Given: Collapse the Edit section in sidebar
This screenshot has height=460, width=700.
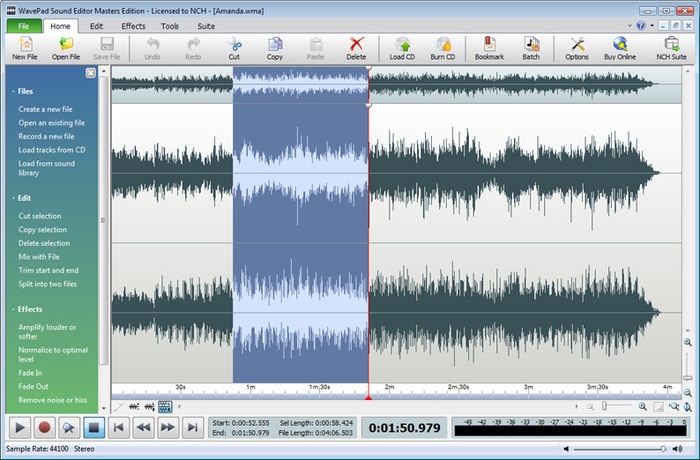Looking at the screenshot, I should [x=24, y=198].
